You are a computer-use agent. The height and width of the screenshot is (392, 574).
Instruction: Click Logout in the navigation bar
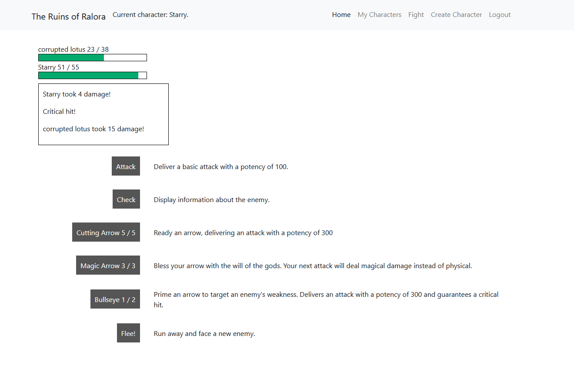[500, 15]
